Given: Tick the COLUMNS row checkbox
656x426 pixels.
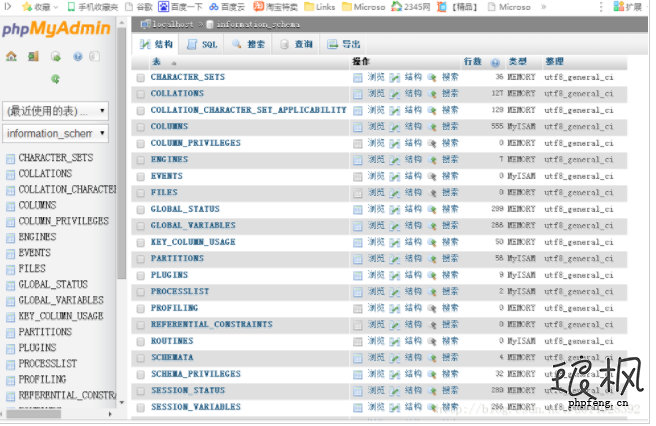Looking at the screenshot, I should 141,127.
